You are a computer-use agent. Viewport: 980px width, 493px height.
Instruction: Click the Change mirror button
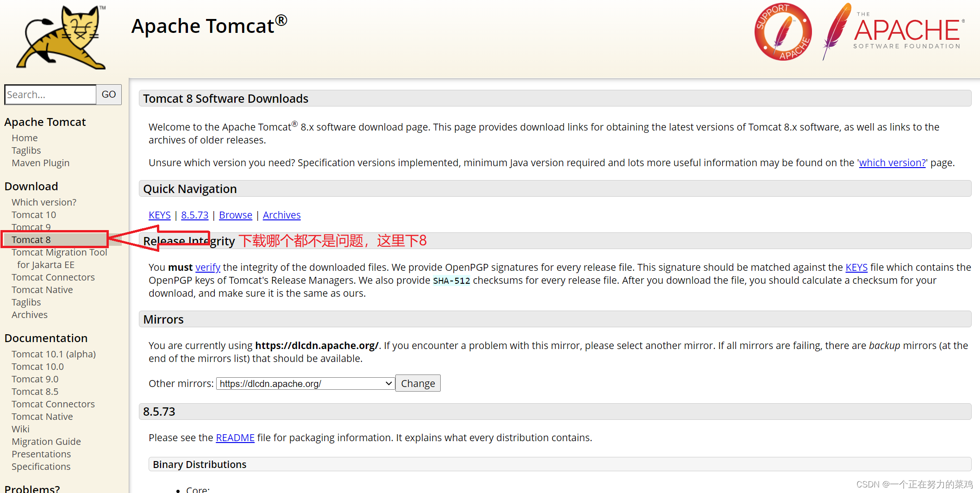click(418, 384)
